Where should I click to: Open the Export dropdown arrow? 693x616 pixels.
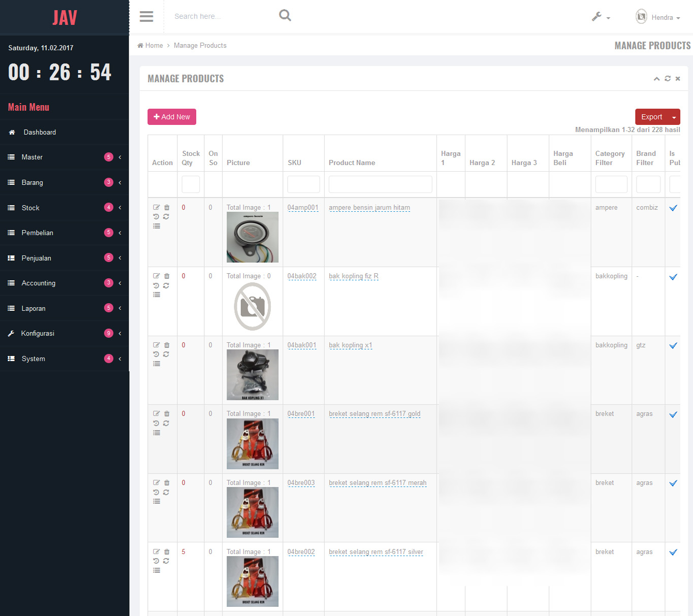674,117
